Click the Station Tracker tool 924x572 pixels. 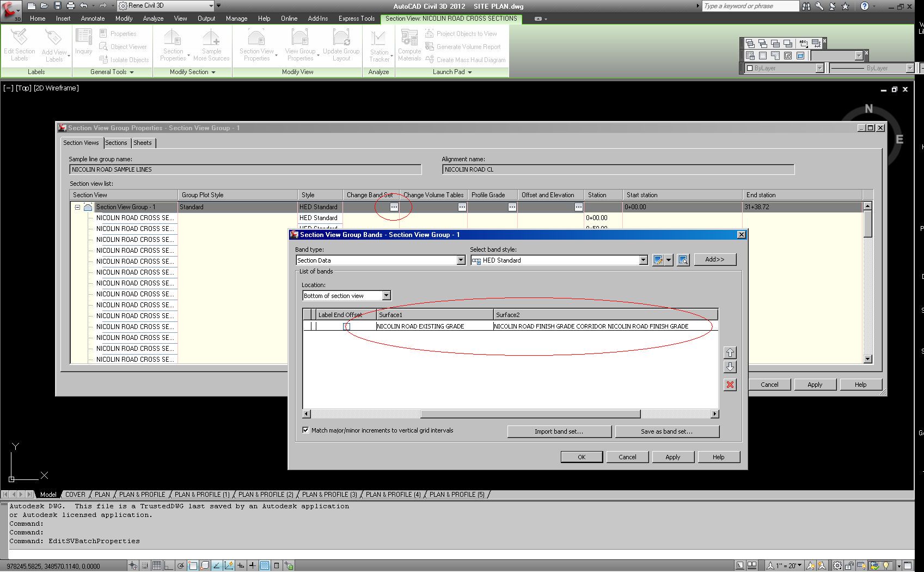click(380, 46)
